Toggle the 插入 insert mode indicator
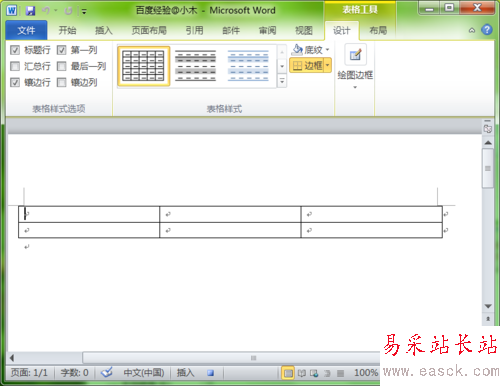Image resolution: width=500 pixels, height=386 pixels. [x=185, y=372]
